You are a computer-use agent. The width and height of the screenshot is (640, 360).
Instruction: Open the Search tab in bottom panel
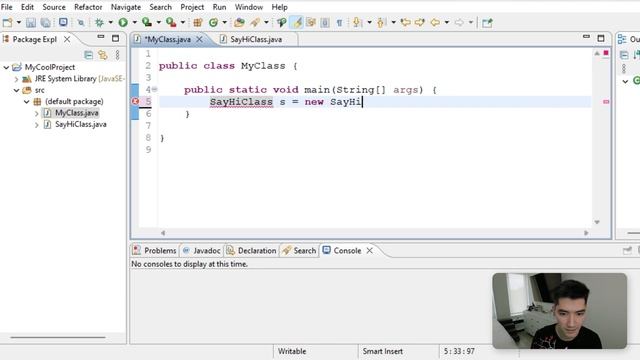pos(300,251)
